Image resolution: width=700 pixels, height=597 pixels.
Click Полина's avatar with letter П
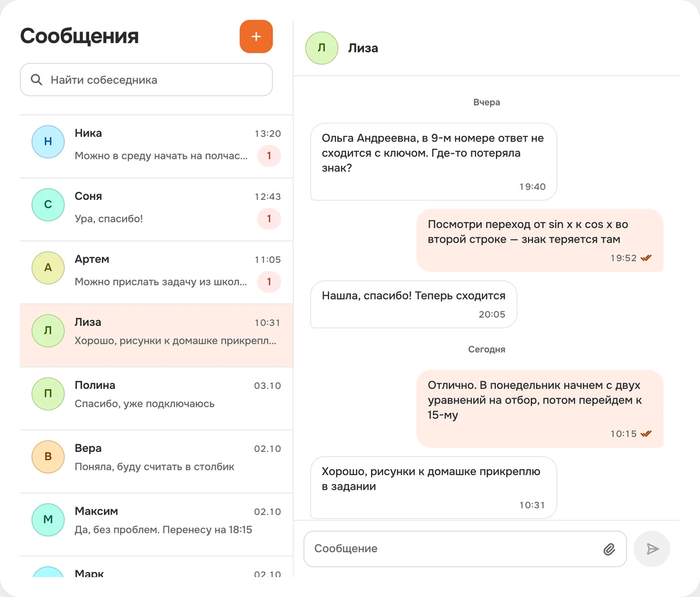pos(48,394)
